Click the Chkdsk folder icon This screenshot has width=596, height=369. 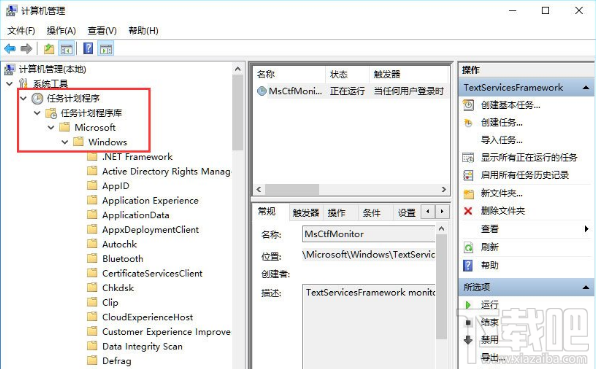click(92, 288)
